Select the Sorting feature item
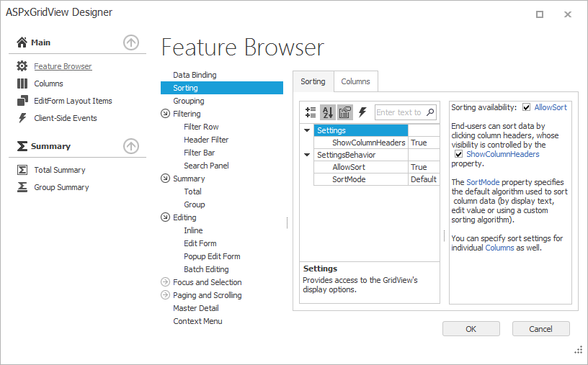This screenshot has width=588, height=365. coord(222,88)
